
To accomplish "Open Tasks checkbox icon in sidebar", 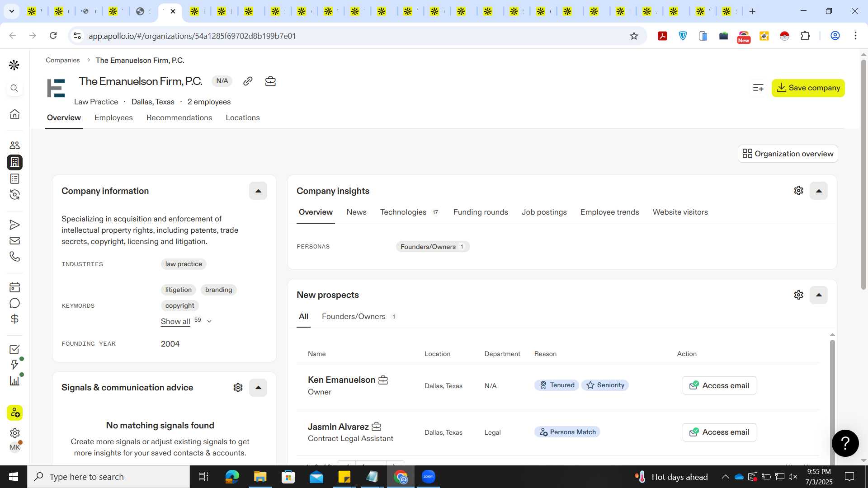I will tap(14, 349).
